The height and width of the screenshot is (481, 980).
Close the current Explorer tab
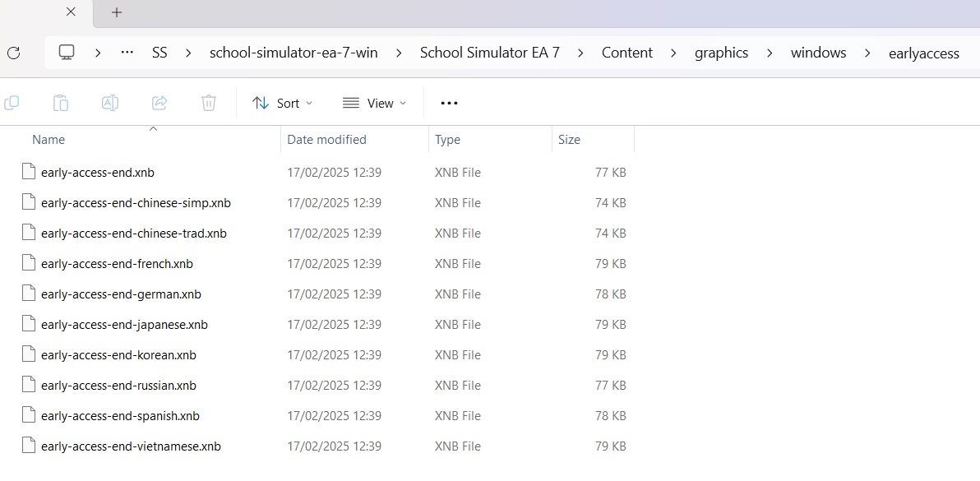coord(71,12)
